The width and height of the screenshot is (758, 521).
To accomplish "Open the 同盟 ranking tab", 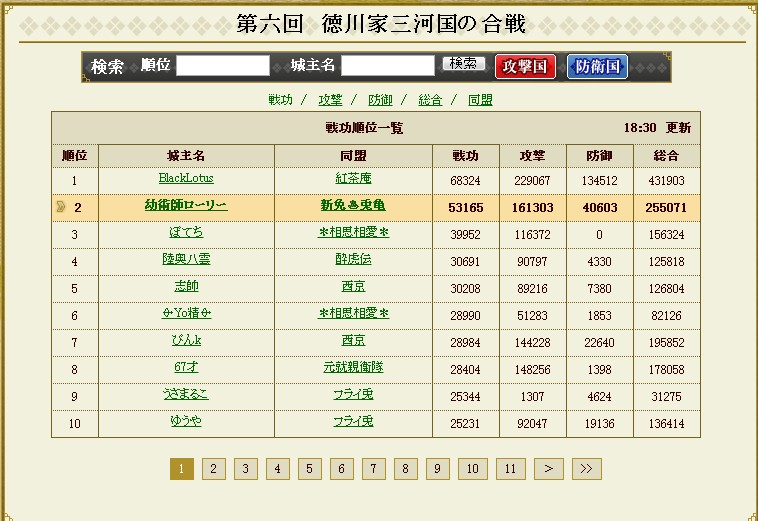I will [480, 100].
